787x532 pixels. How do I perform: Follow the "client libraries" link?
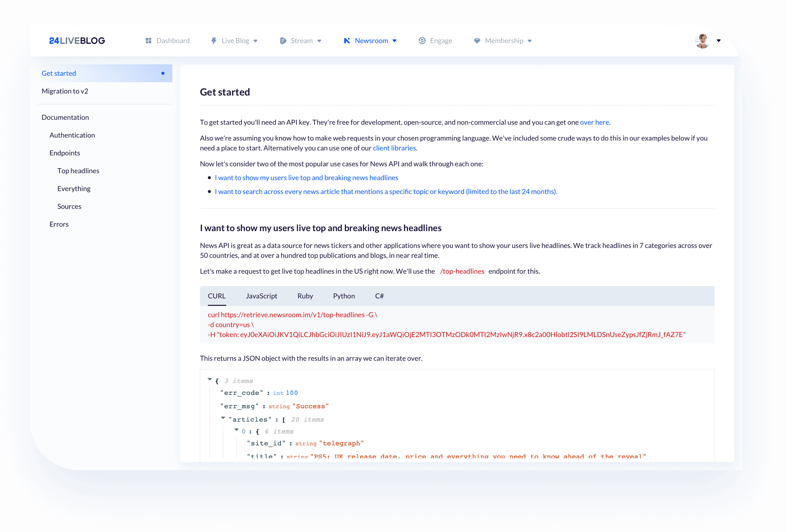coord(394,148)
